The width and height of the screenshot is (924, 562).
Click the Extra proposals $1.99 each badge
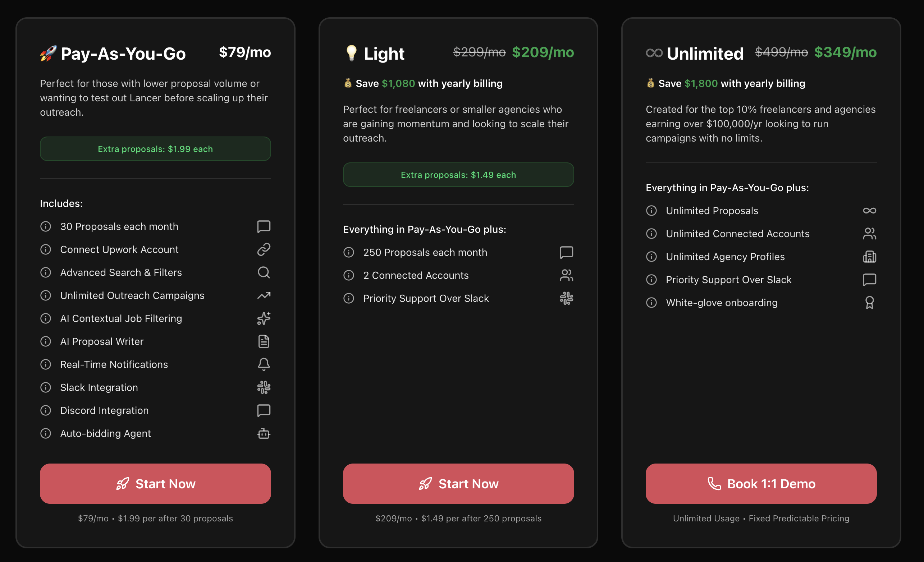tap(155, 149)
